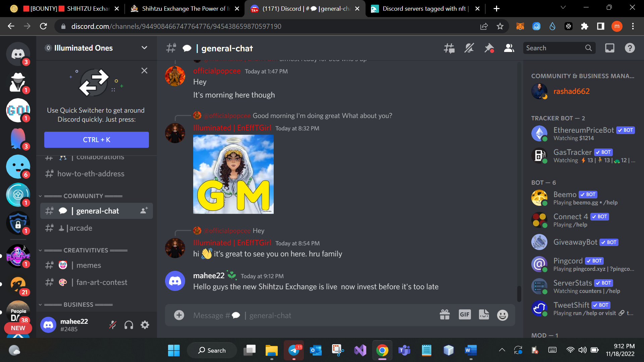Open the memes channel

(x=97, y=265)
